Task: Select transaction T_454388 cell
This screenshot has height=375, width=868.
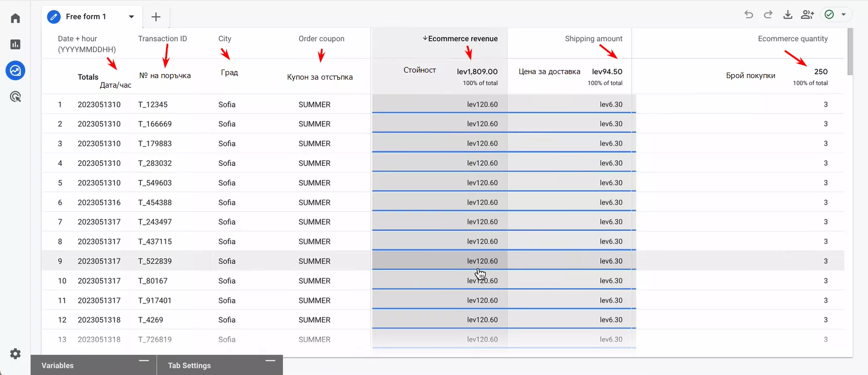Action: (x=155, y=203)
